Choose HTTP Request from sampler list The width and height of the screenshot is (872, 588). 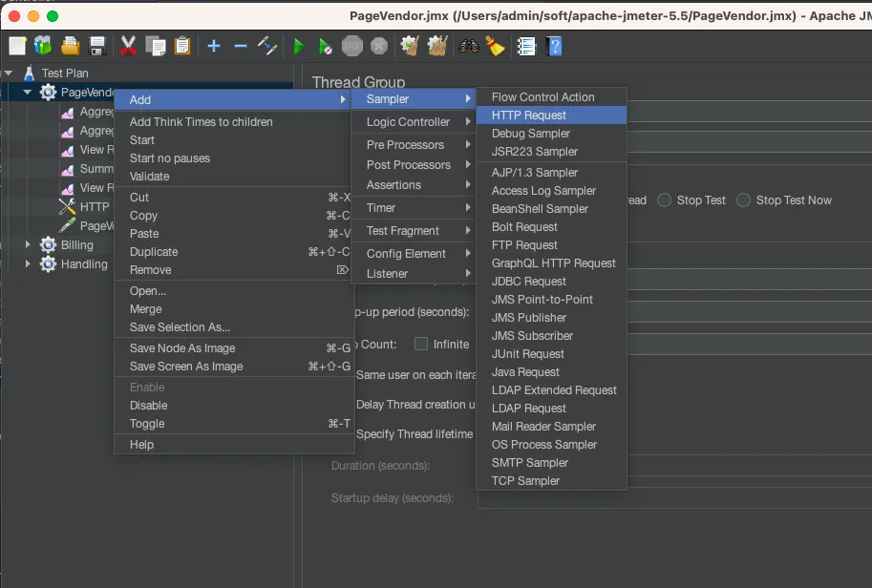552,115
